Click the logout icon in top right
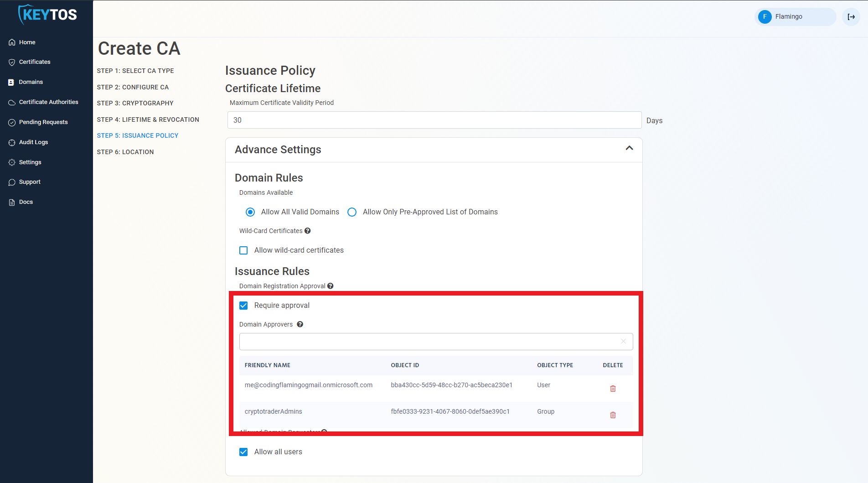The image size is (868, 483). [x=851, y=17]
